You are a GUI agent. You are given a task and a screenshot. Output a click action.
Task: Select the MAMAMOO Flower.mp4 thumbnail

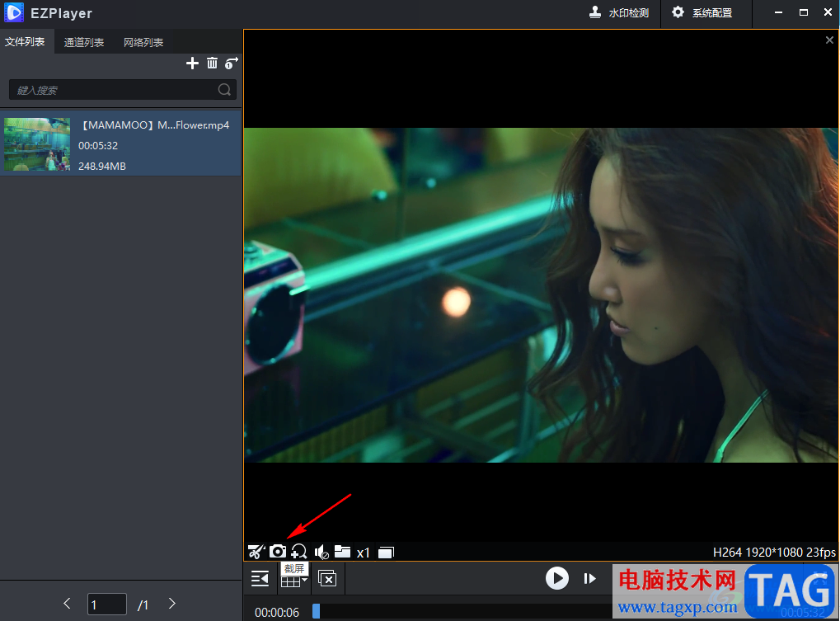click(37, 144)
